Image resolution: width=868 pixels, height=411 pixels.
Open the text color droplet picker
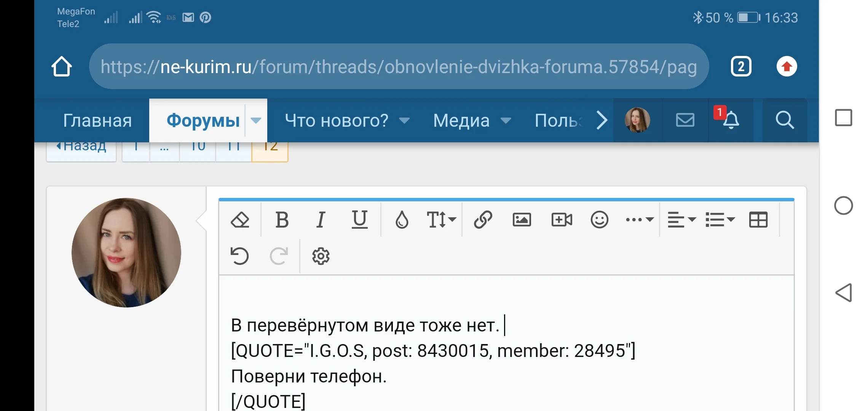tap(402, 220)
